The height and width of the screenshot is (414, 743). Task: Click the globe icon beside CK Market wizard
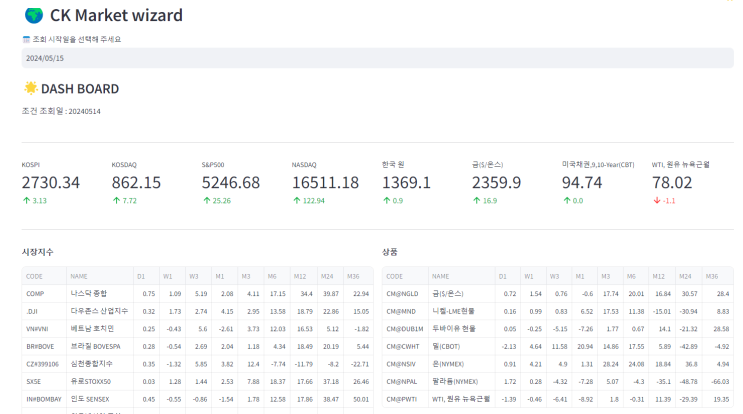[34, 16]
